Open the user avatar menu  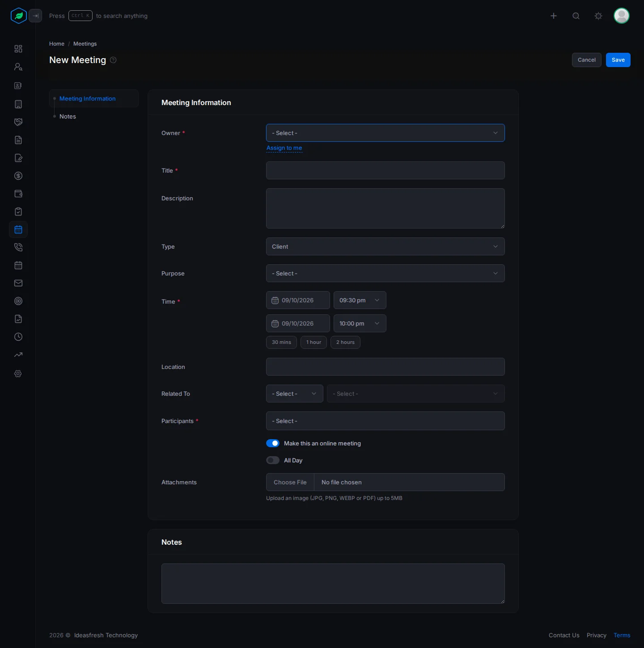(622, 16)
